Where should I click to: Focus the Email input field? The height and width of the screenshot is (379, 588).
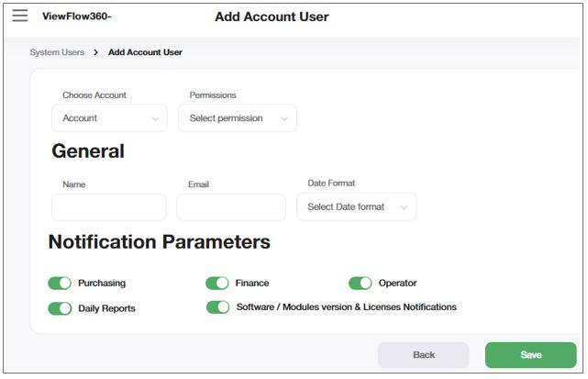[230, 206]
